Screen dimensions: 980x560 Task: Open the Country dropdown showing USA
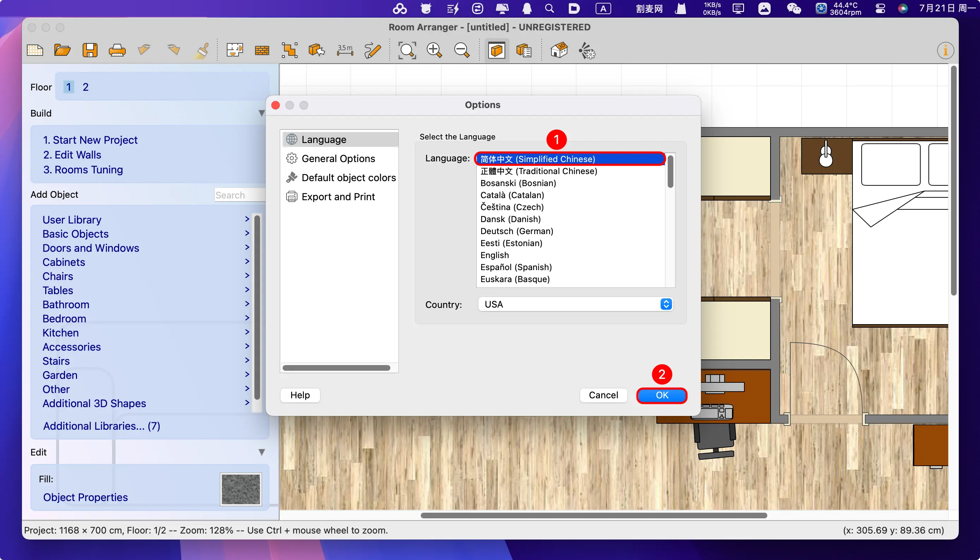[x=575, y=304]
